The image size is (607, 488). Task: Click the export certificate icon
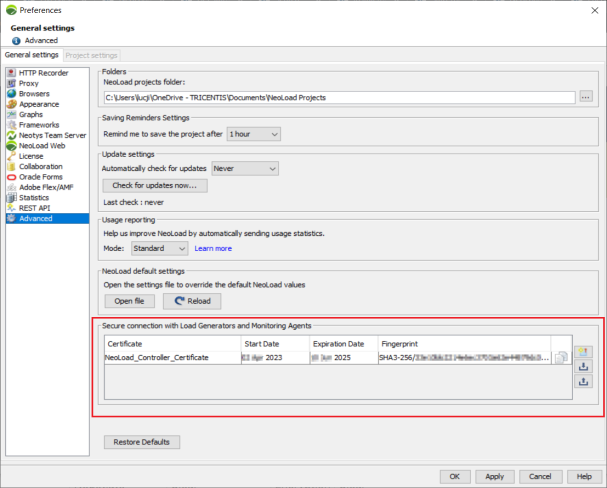[x=583, y=380]
